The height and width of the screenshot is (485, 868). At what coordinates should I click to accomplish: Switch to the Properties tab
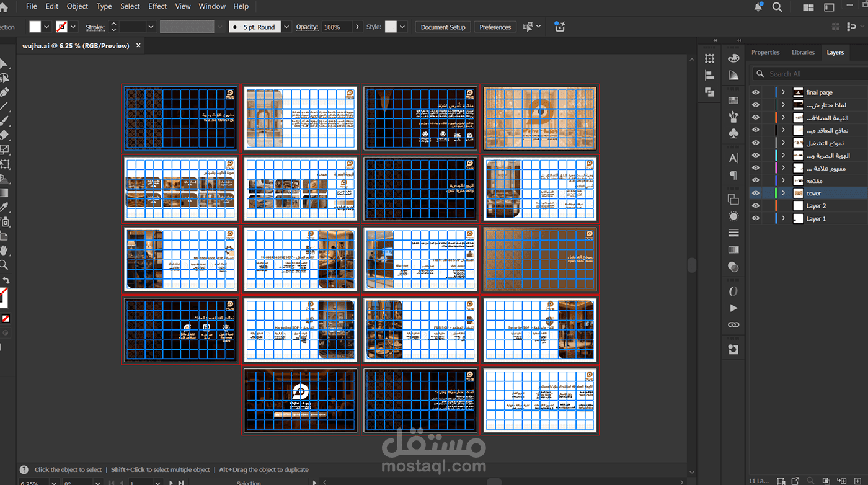tap(765, 53)
